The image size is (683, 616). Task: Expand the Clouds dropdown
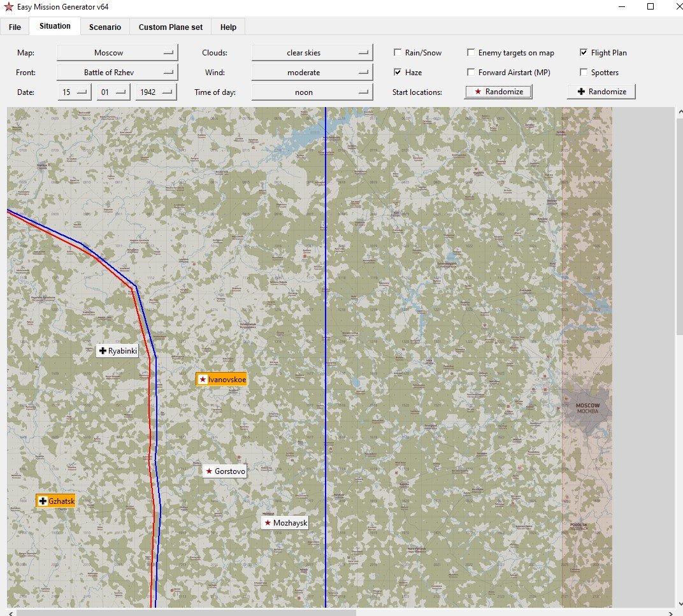[x=312, y=53]
